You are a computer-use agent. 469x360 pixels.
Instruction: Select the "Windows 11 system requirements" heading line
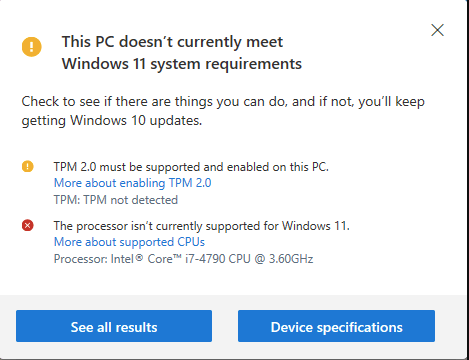pos(182,64)
